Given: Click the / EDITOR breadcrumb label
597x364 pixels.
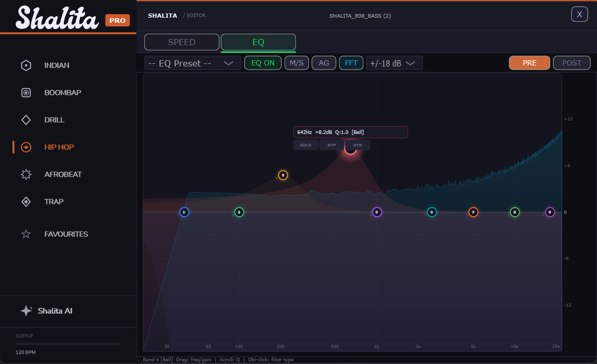Looking at the screenshot, I should coord(194,15).
